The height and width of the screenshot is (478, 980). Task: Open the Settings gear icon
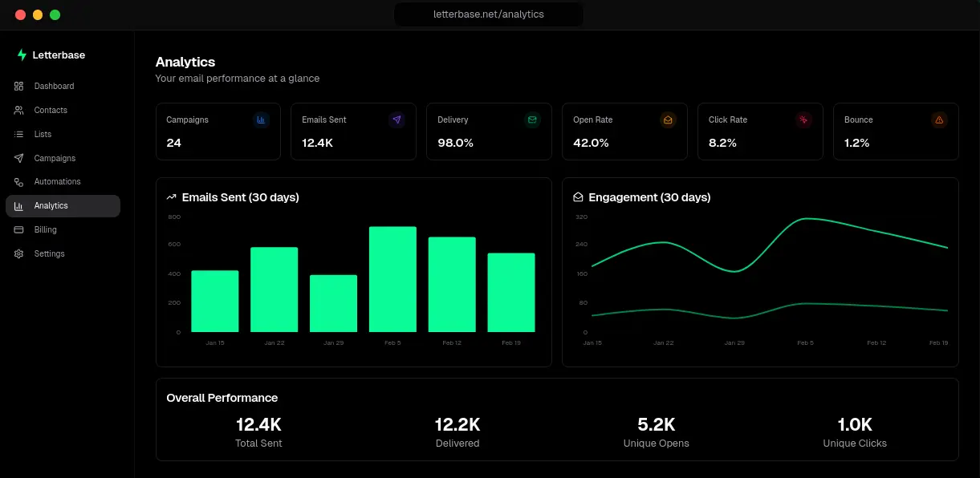point(18,253)
